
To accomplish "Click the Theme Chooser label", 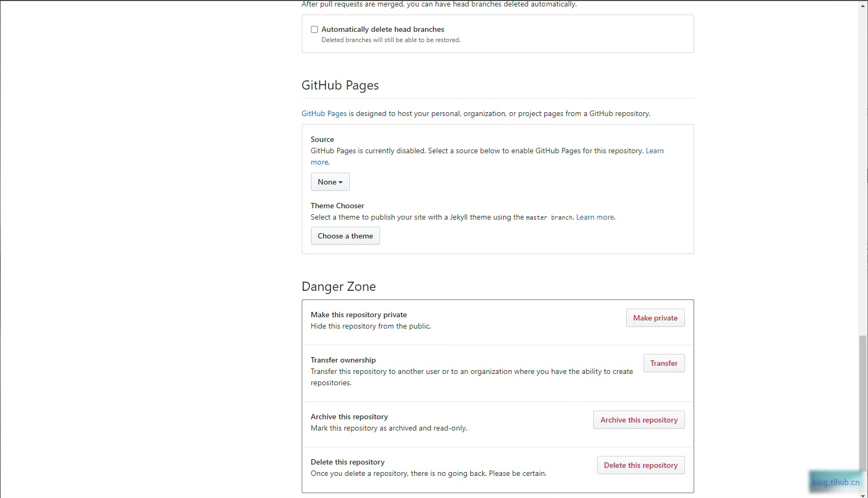I will coord(337,206).
